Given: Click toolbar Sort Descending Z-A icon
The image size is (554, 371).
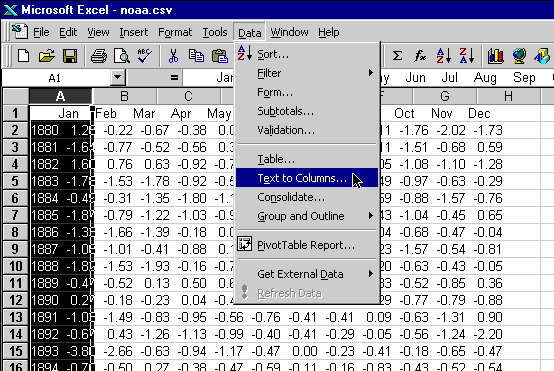Looking at the screenshot, I should 466,56.
